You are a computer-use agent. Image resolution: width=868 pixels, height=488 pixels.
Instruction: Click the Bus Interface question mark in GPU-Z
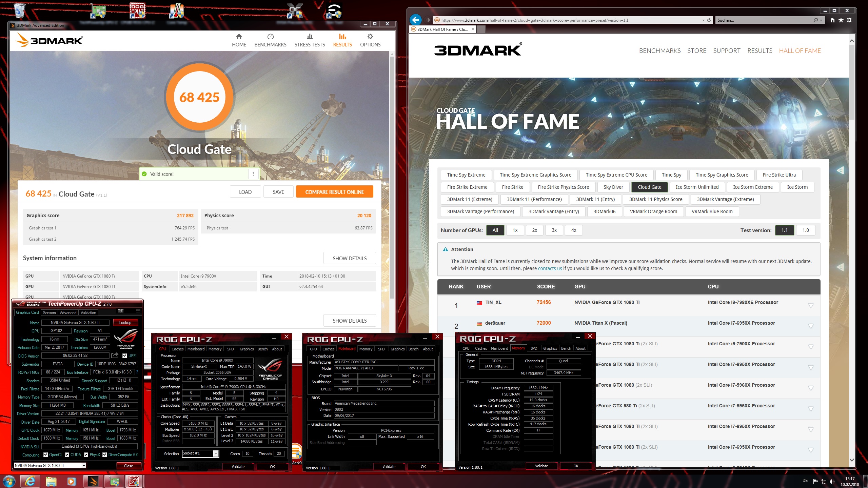click(x=137, y=372)
